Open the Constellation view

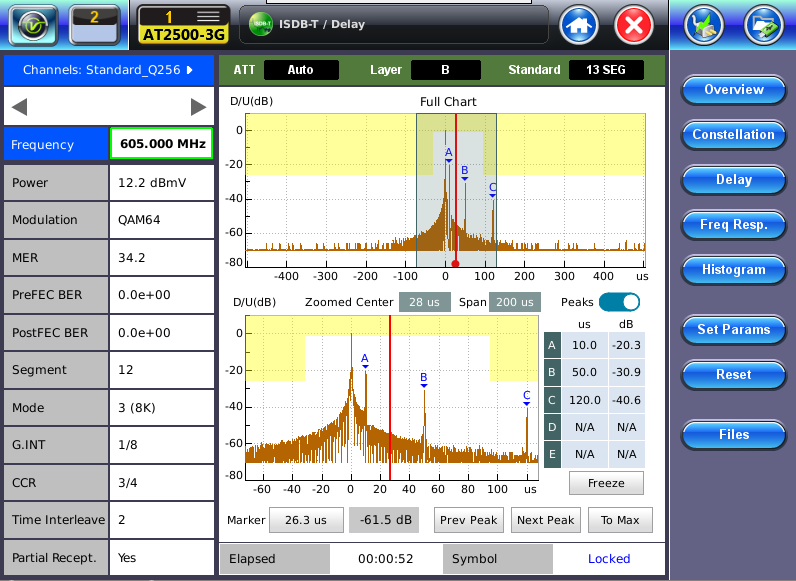(x=733, y=135)
